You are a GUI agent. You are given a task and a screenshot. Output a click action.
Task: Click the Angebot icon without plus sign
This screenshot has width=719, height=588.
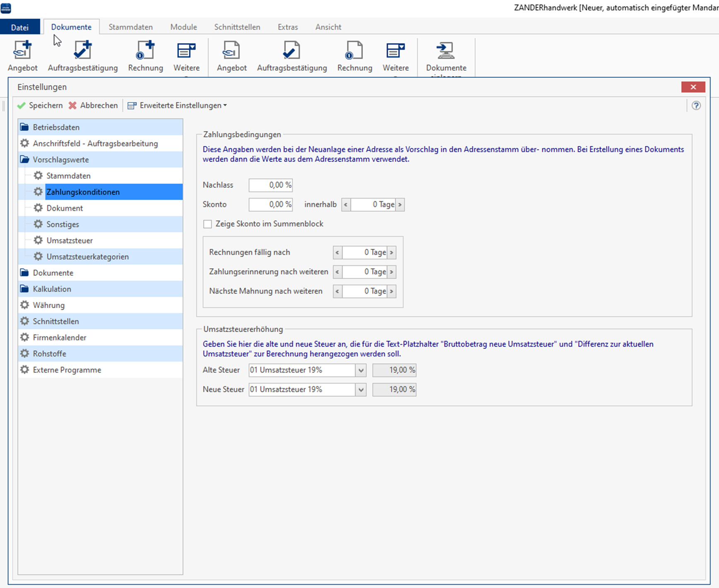[x=232, y=51]
